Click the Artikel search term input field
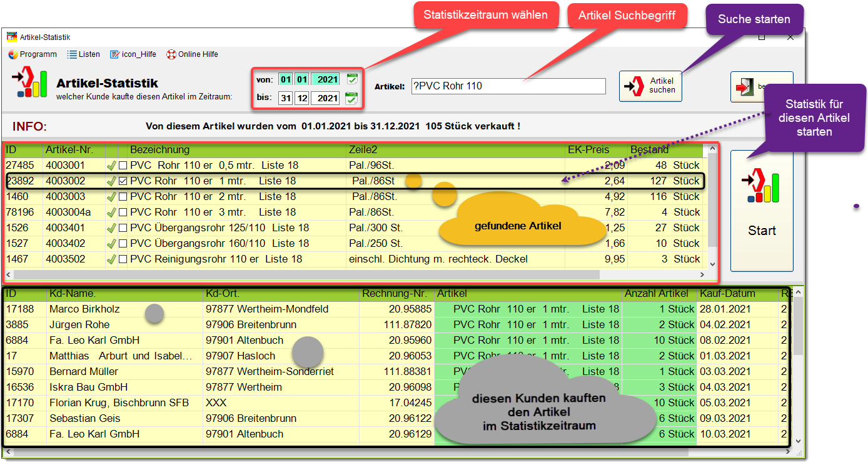This screenshot has height=465, width=868. 508,86
